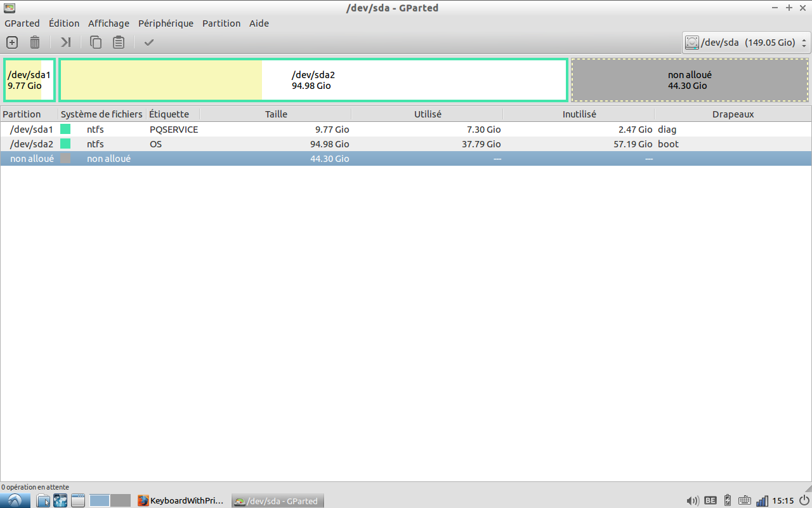Click the grey non alloué color square
The width and height of the screenshot is (812, 508).
(x=65, y=159)
